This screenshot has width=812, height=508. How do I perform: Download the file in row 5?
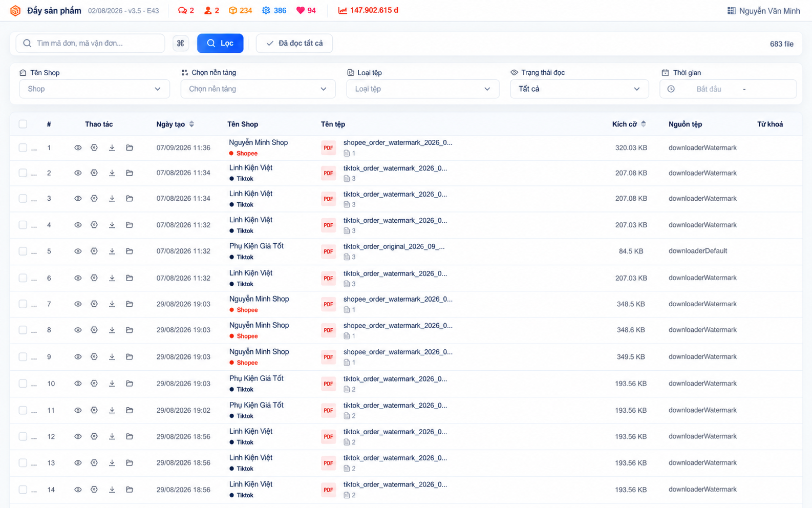[112, 251]
